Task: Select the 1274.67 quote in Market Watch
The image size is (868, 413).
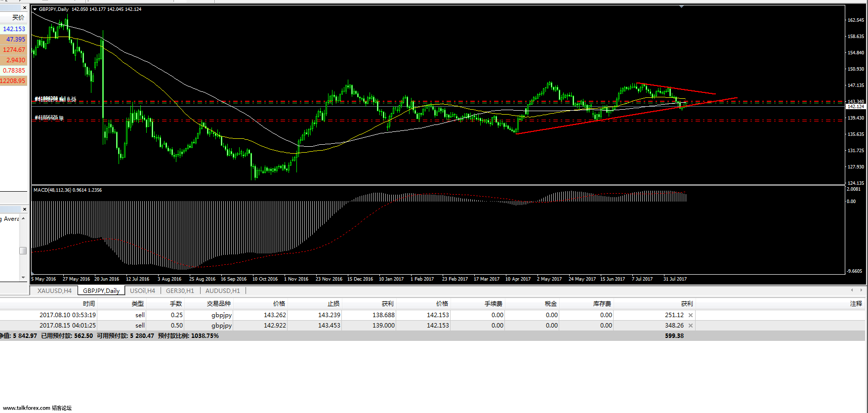Action: pos(14,50)
